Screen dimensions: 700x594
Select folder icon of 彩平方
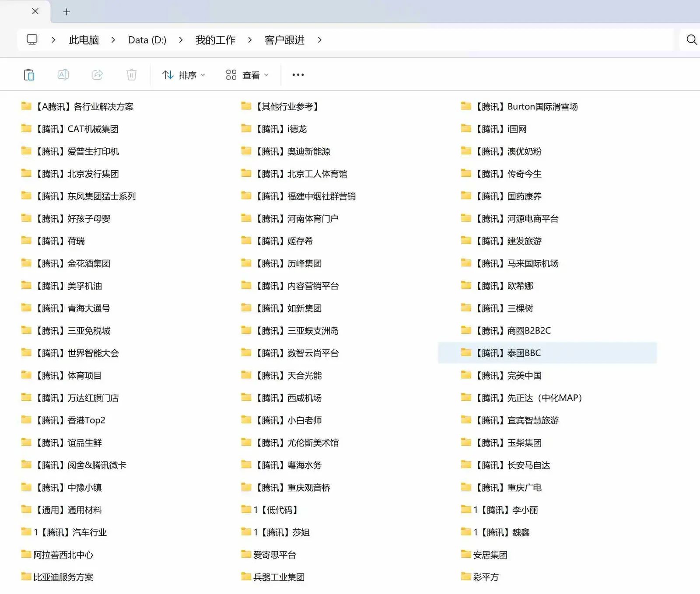click(x=466, y=577)
